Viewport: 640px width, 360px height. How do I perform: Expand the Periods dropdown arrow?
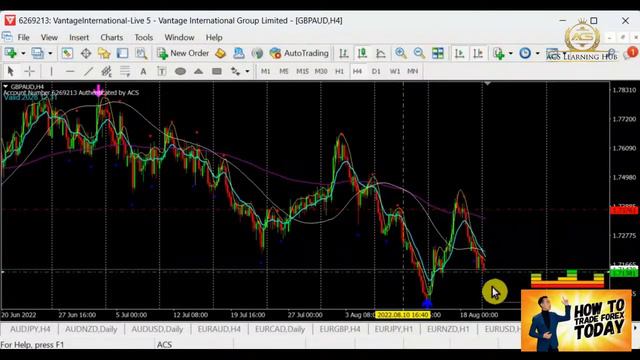(x=537, y=53)
